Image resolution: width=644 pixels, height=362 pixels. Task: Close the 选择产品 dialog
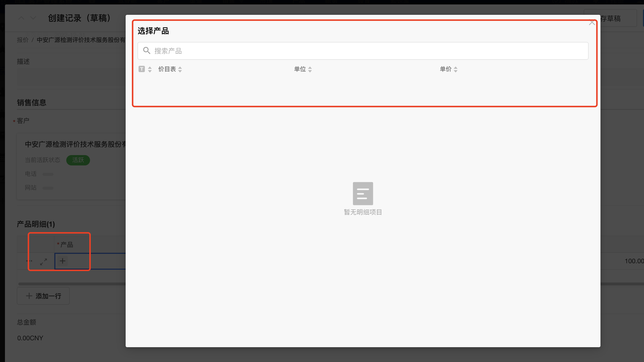click(592, 22)
